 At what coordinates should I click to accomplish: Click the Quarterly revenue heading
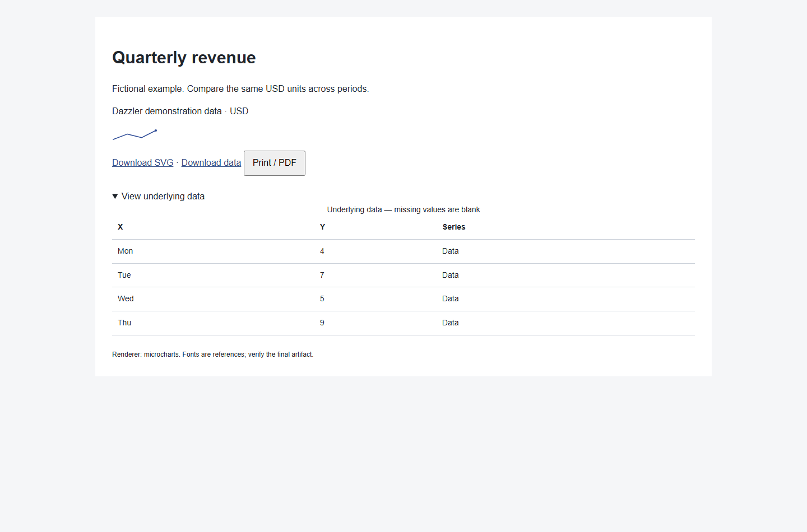[184, 58]
